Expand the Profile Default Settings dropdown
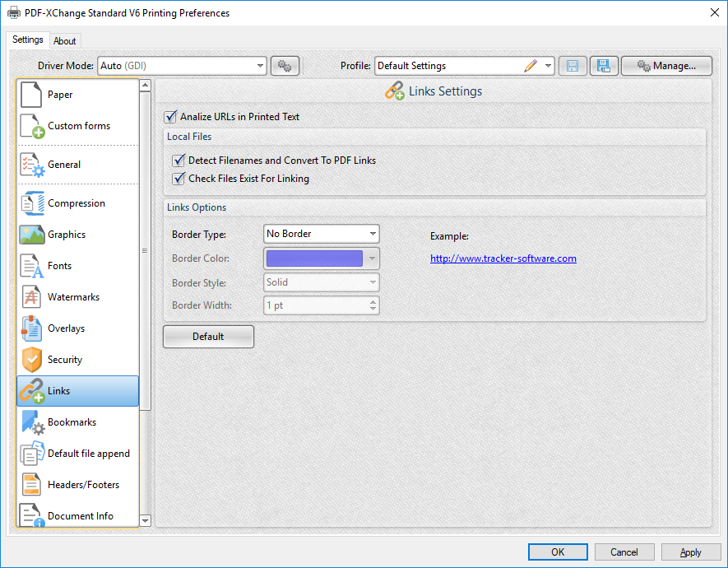728x568 pixels. pyautogui.click(x=548, y=66)
